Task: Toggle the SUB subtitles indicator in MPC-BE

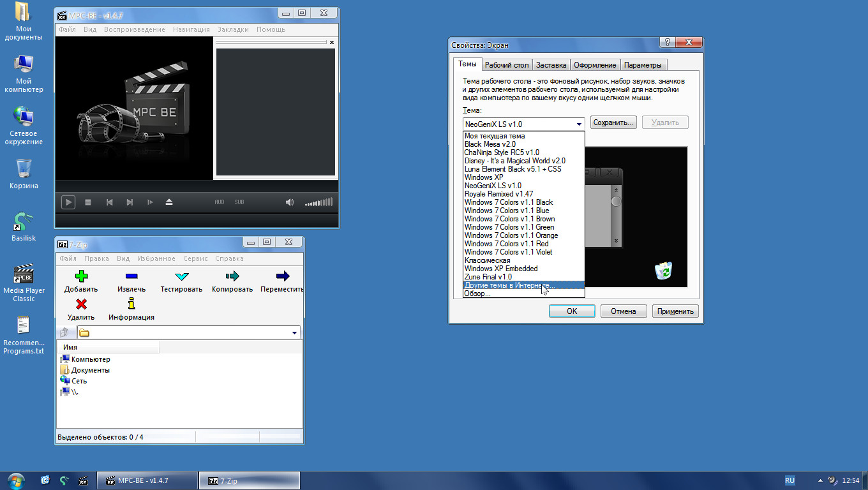Action: pos(239,202)
